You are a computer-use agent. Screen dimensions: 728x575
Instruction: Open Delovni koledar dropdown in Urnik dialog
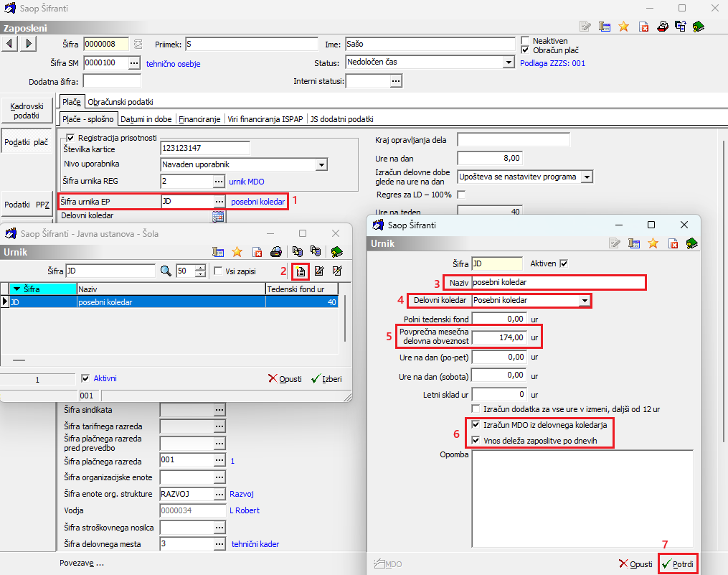point(585,301)
